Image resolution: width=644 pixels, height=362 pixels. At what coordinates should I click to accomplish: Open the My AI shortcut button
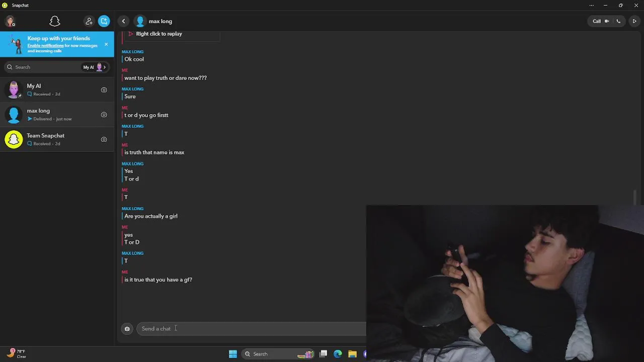coord(95,67)
